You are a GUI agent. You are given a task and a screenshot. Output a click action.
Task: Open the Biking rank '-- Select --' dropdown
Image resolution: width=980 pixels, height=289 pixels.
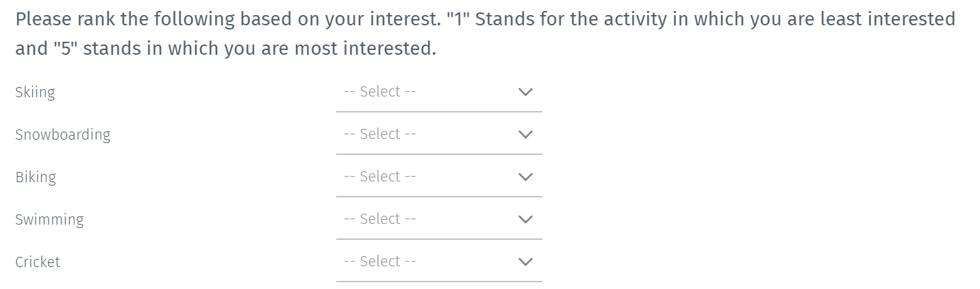coord(438,177)
